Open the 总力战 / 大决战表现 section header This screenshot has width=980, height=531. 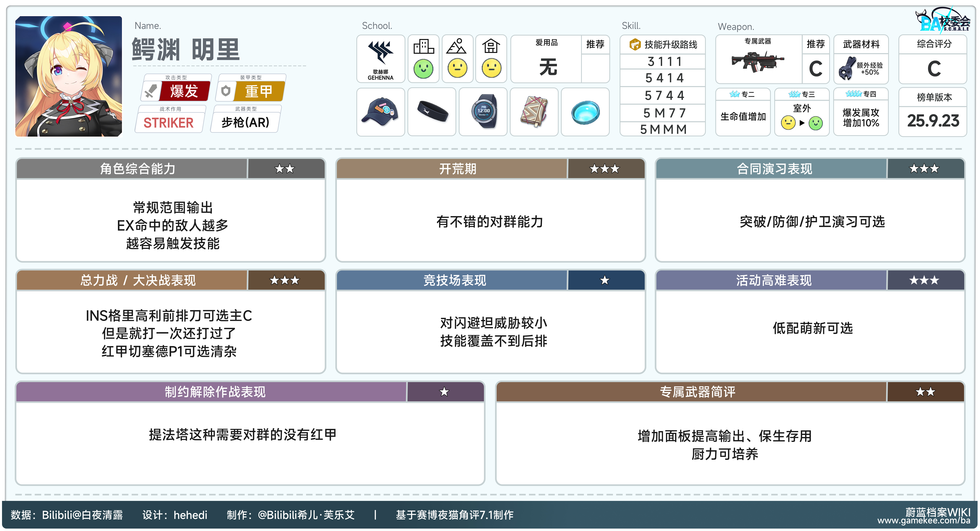click(138, 280)
